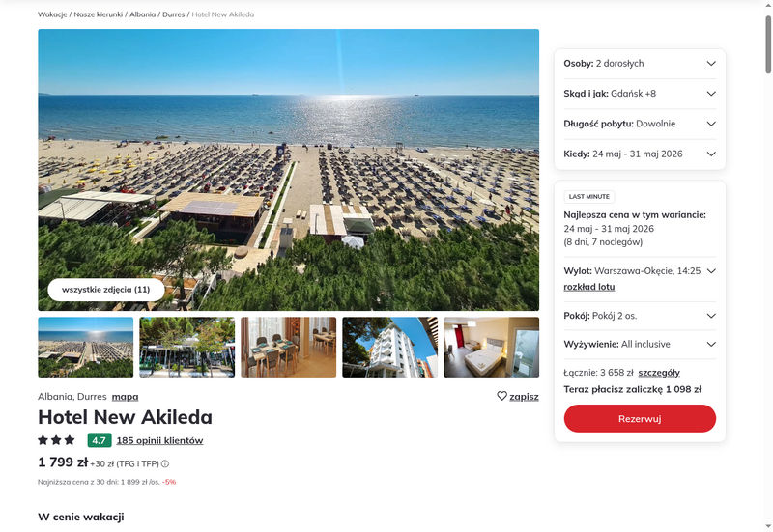Click the three-star hotel rating
This screenshot has height=532, width=773.
point(56,440)
